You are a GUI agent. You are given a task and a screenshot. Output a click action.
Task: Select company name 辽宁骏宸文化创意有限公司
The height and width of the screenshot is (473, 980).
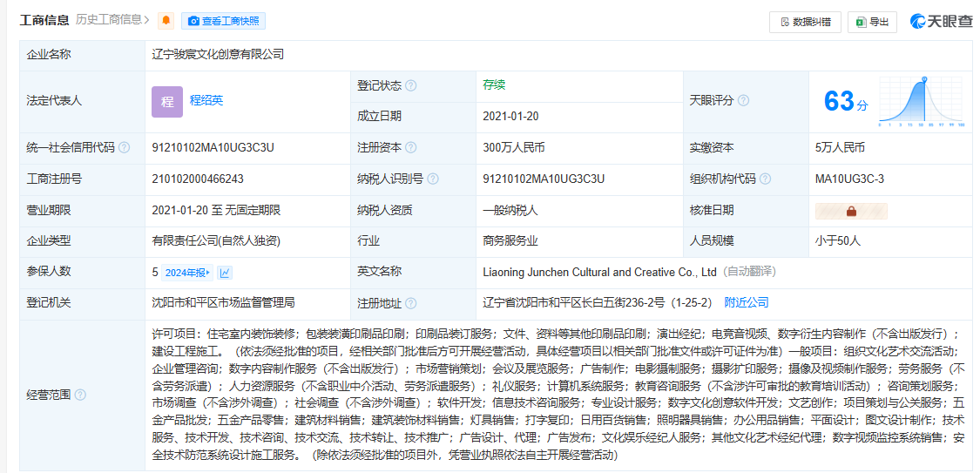pos(218,54)
